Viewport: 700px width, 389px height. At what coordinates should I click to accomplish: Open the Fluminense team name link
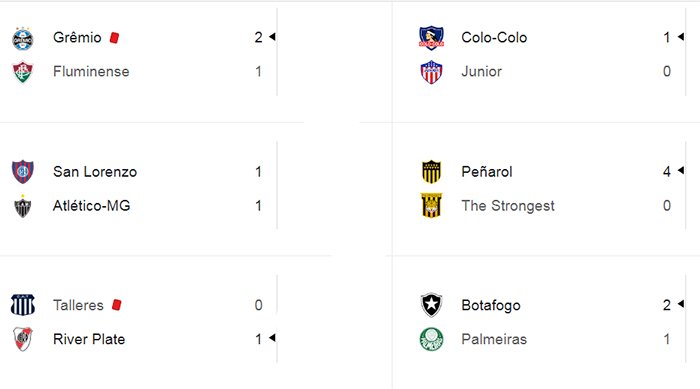point(91,71)
